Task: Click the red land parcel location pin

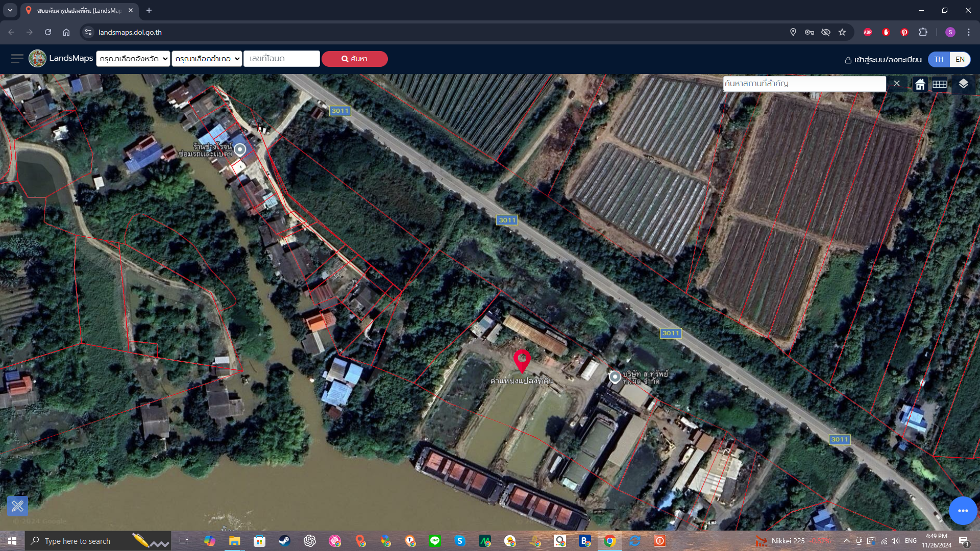Action: coord(522,361)
